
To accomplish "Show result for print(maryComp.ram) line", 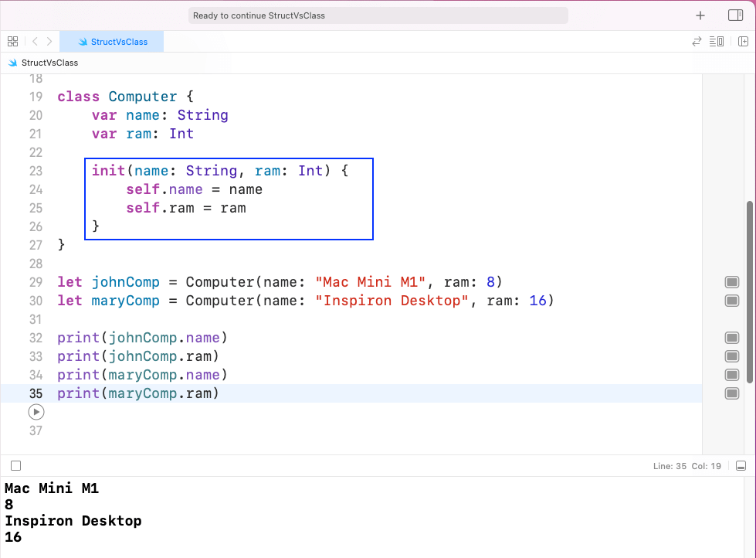I will tap(732, 394).
